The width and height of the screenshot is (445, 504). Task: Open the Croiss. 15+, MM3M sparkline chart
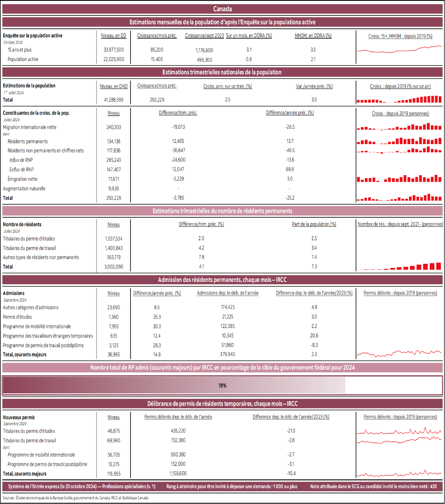(x=399, y=50)
